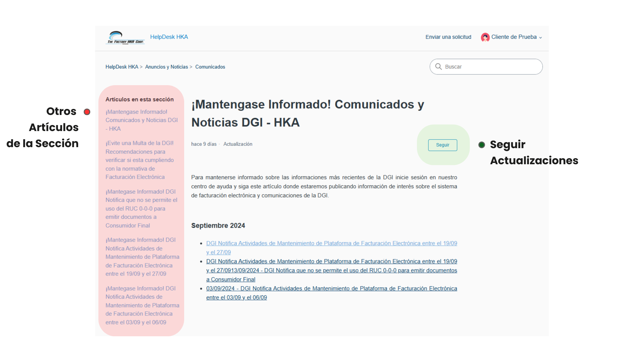Open HelpDesk HKA from the breadcrumb

coord(122,67)
